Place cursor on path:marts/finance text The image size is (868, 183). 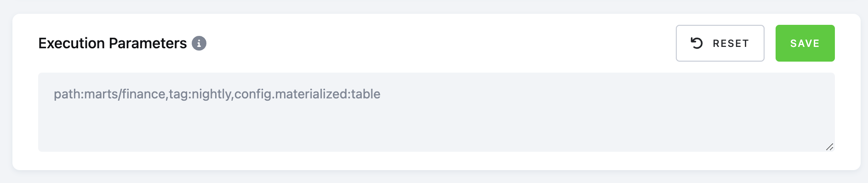[109, 94]
